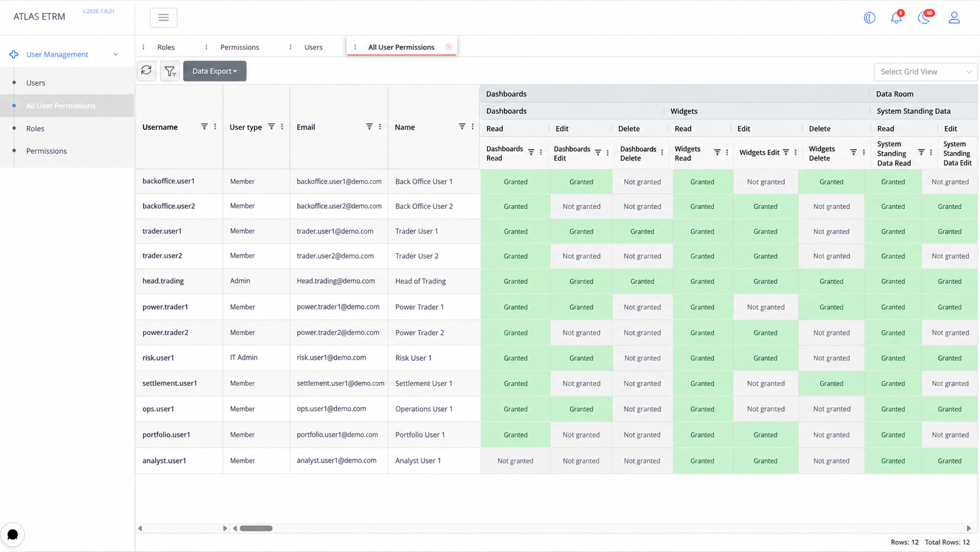Click the risk.user1@demo.com email cell

point(339,357)
